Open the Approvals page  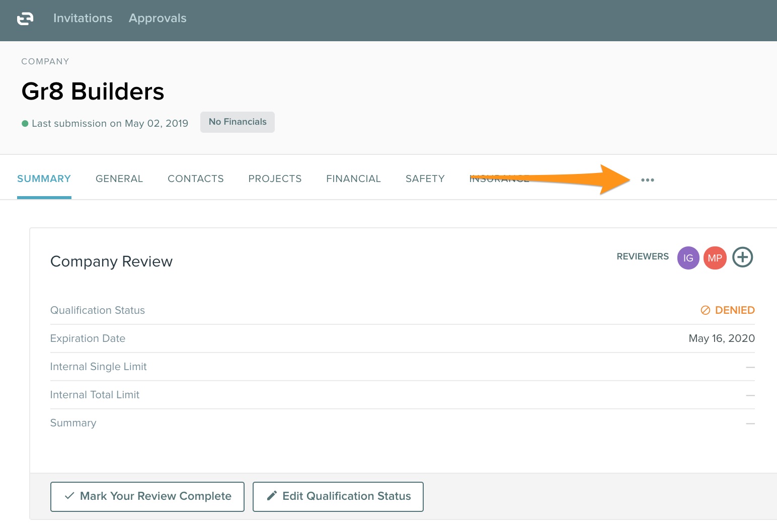(x=158, y=18)
